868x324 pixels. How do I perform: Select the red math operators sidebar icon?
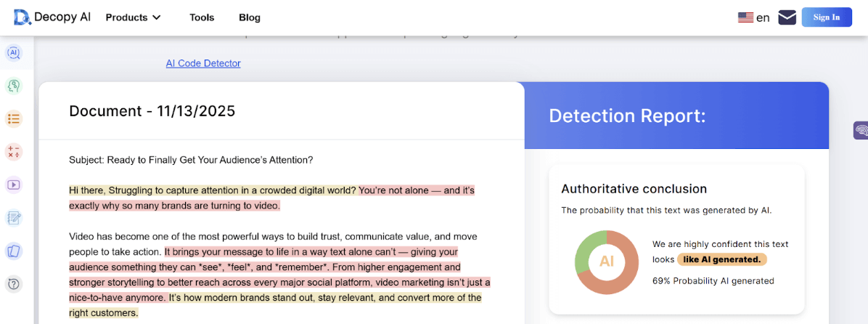(x=14, y=152)
